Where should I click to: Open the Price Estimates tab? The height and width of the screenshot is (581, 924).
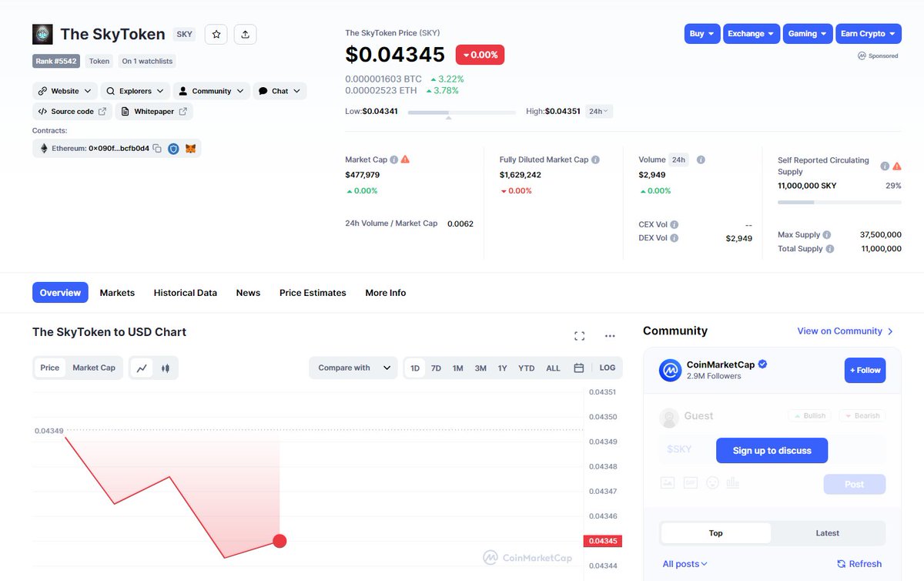(x=312, y=293)
